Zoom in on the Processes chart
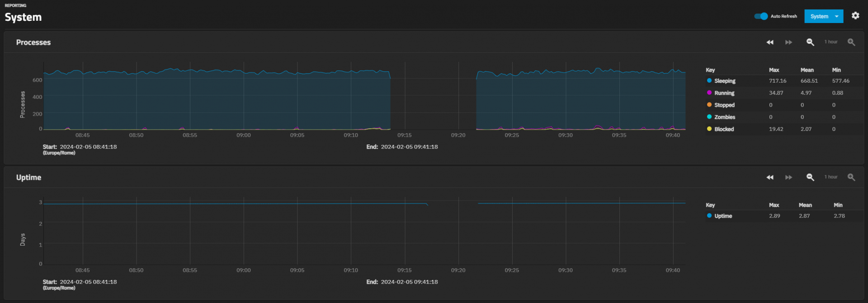The height and width of the screenshot is (303, 868). [851, 42]
